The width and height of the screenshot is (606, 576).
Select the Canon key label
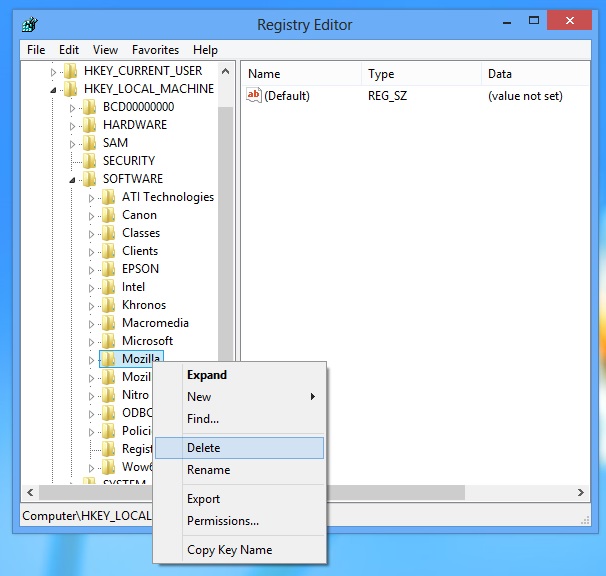point(139,215)
